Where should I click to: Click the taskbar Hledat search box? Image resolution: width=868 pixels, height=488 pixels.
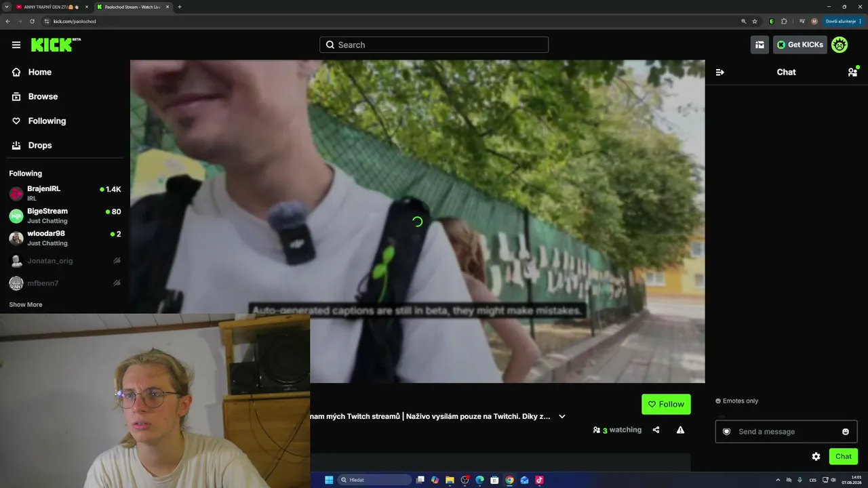(x=374, y=480)
